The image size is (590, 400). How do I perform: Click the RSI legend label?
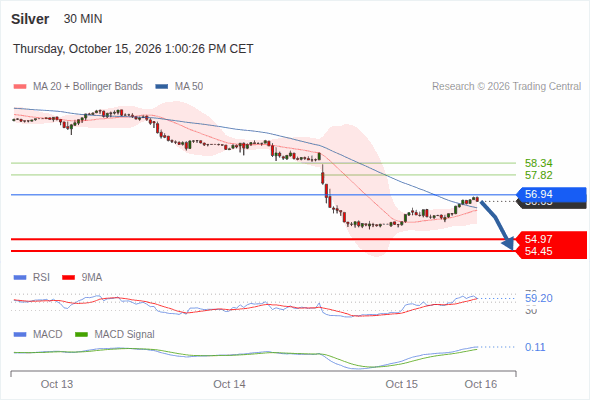[41, 278]
